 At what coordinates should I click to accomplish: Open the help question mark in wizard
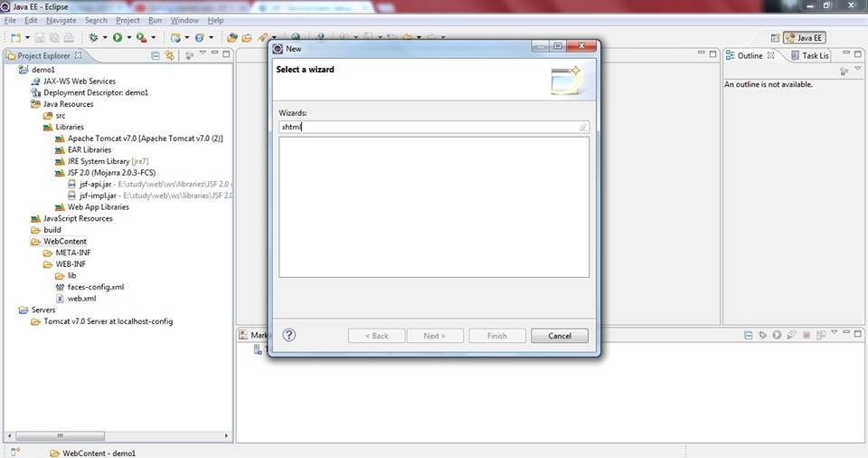[289, 335]
